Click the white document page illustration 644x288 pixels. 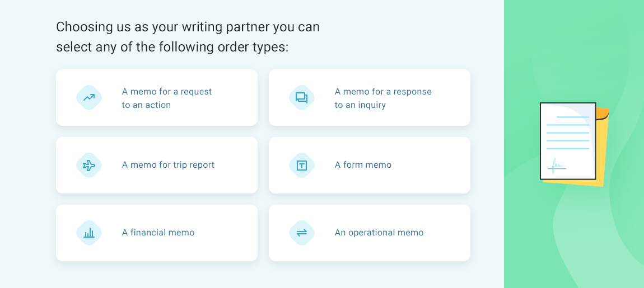tap(568, 141)
